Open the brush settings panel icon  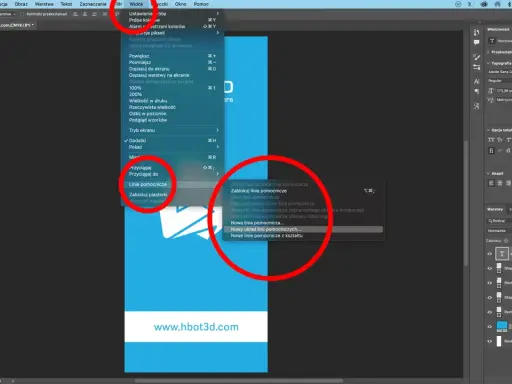click(477, 57)
